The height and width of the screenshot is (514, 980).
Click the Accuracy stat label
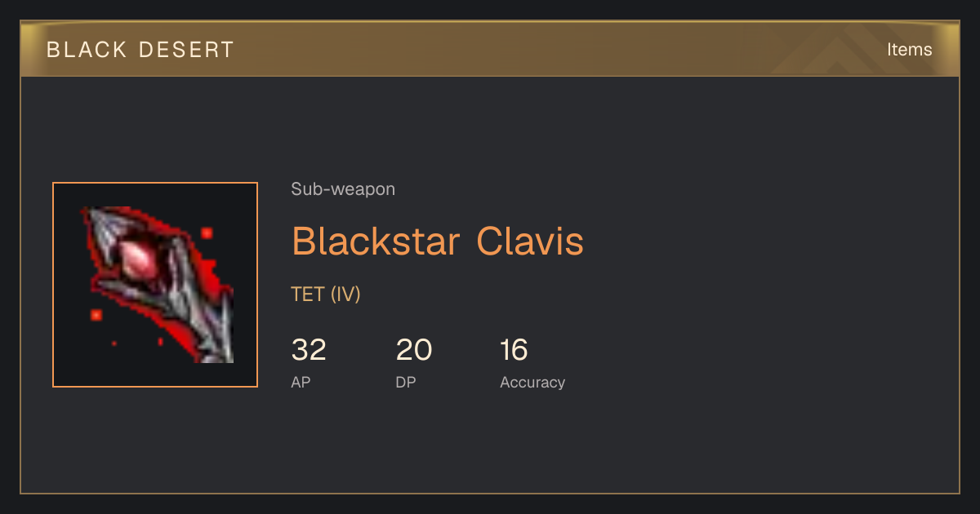pos(532,383)
